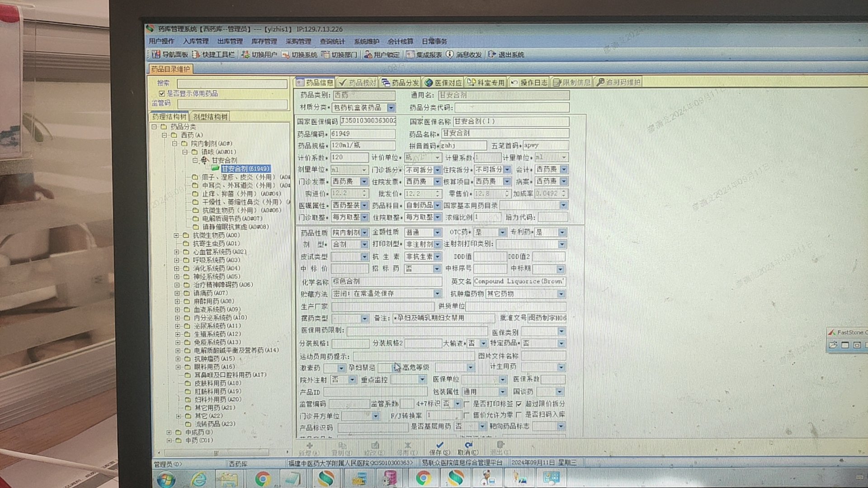Open the 贮藏方法 storage method dropdown
Image resolution: width=868 pixels, height=488 pixels.
[x=437, y=294]
